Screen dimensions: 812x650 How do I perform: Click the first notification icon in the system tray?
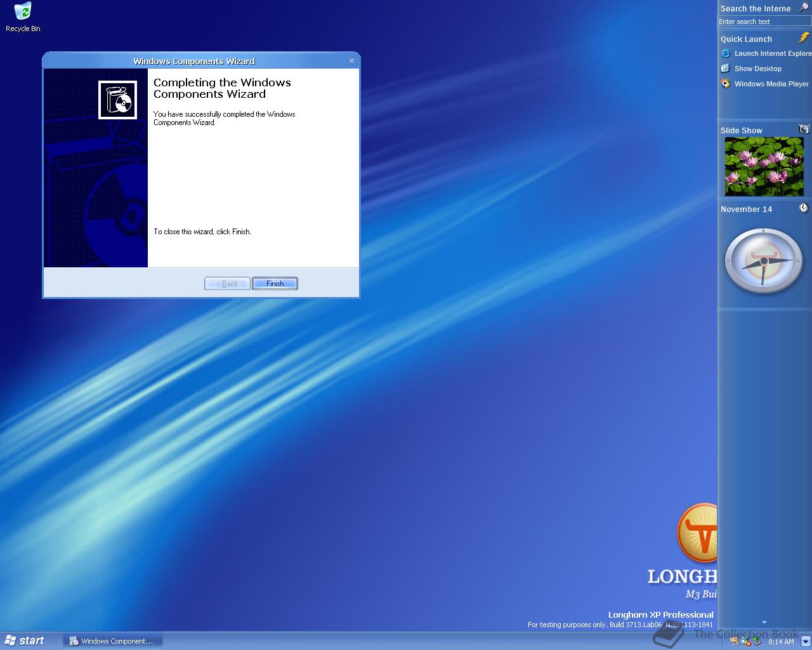[735, 641]
